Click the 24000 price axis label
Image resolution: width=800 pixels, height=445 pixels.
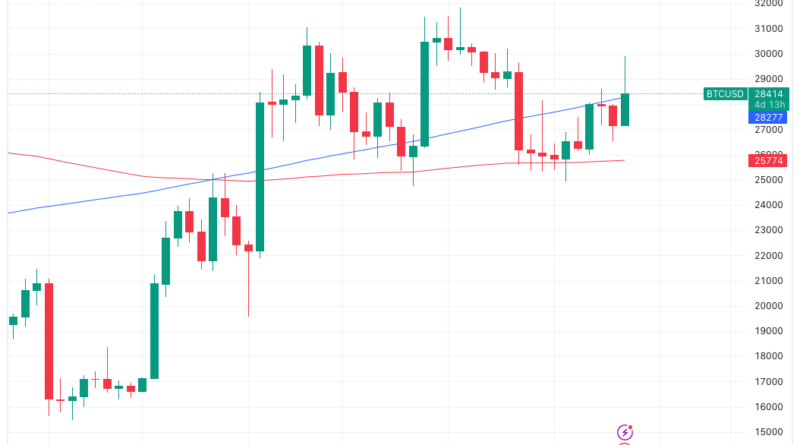(x=769, y=205)
